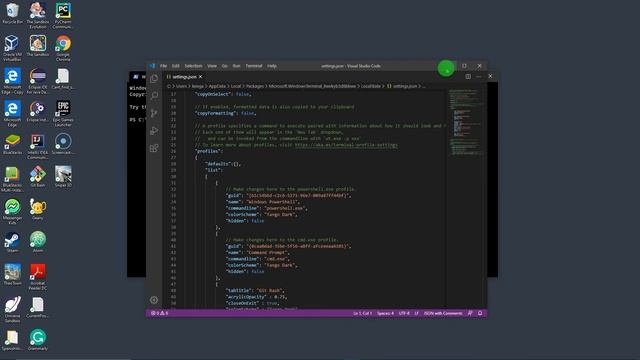Click the notifications bell in the status bar

pos(480,313)
